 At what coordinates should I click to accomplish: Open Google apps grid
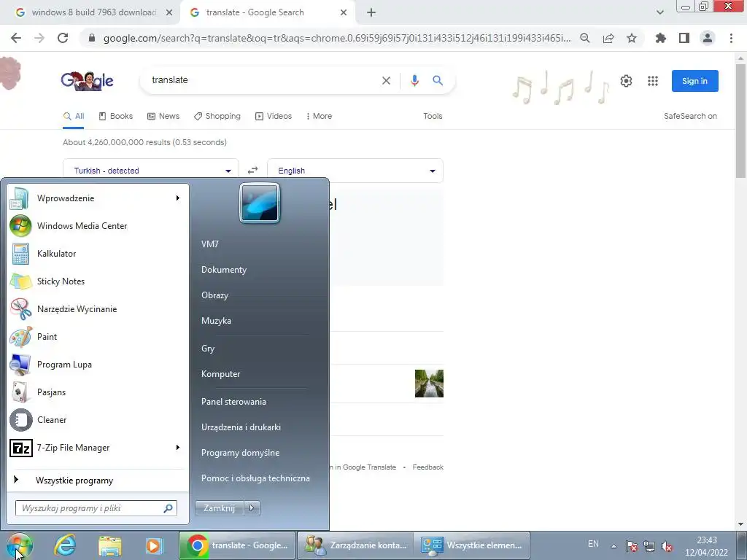pos(653,81)
